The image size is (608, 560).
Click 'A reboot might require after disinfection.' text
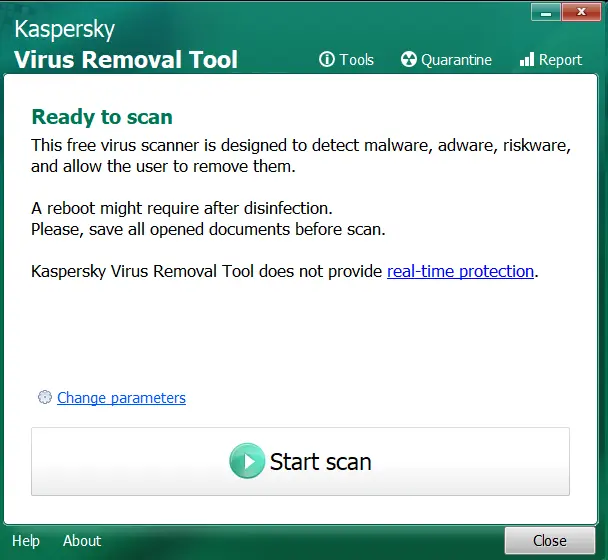coord(182,209)
